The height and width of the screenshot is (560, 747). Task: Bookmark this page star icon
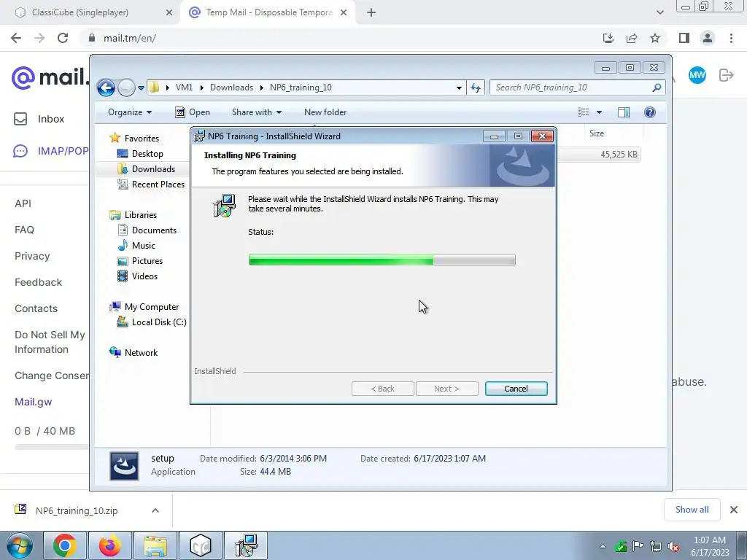[655, 38]
